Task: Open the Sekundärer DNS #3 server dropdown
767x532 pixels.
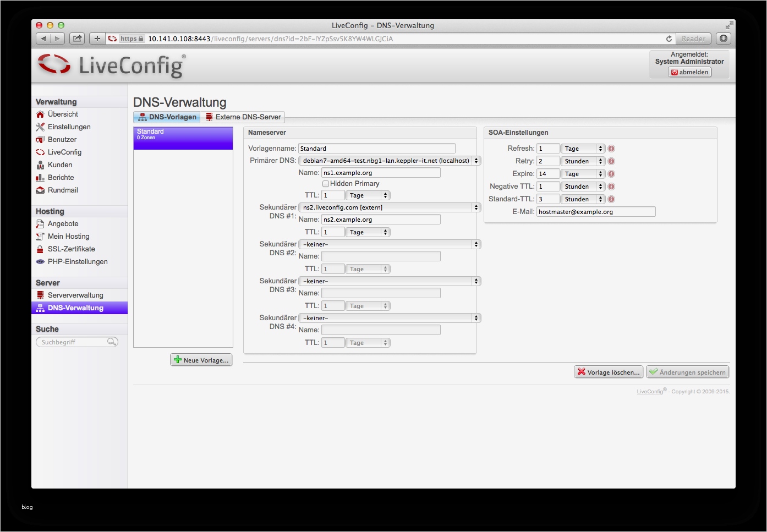Action: pos(390,281)
